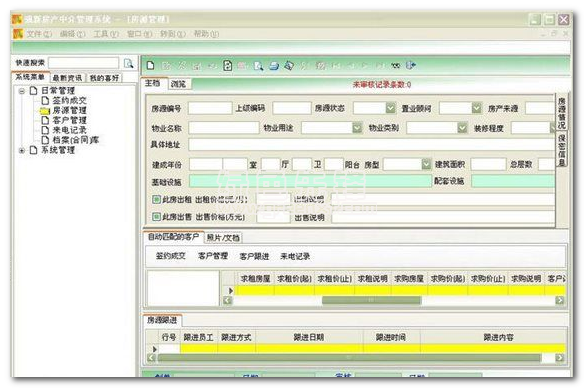Select the 房源跟进 tab
This screenshot has height=388, width=584.
coord(162,320)
